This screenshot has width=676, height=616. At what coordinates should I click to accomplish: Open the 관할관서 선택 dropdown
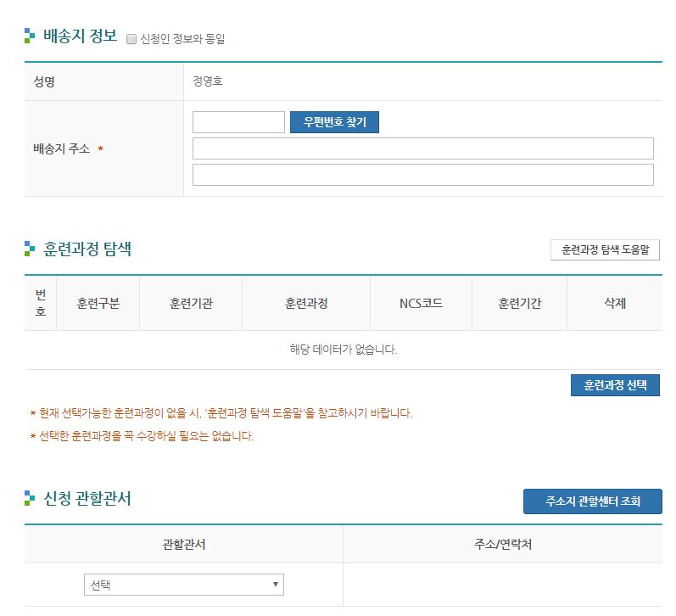tap(184, 585)
